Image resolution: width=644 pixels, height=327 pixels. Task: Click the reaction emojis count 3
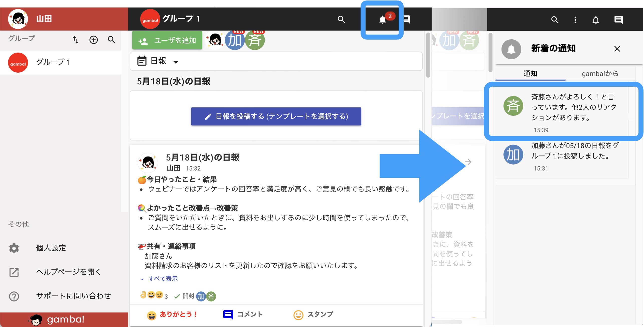coord(154,296)
